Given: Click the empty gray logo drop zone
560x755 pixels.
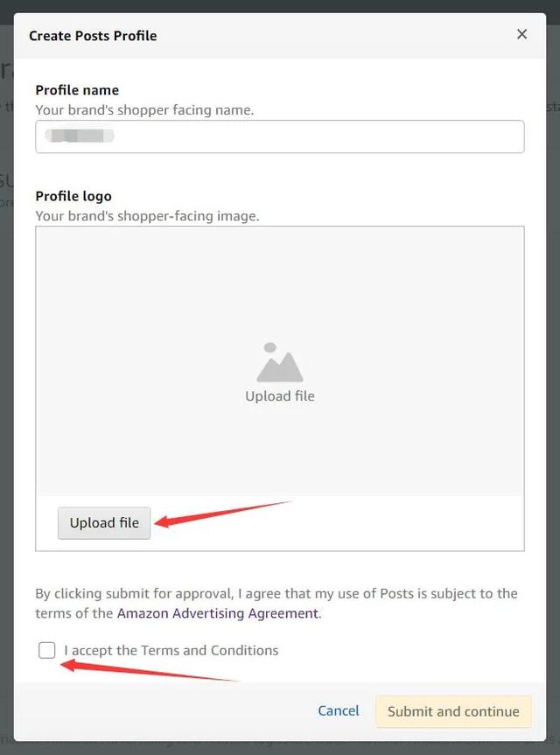Looking at the screenshot, I should click(x=280, y=361).
